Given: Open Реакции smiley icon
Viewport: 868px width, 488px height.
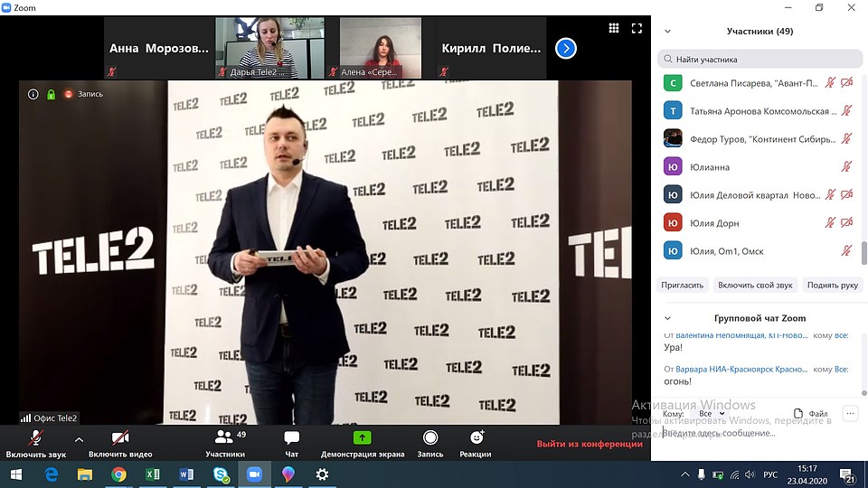Looking at the screenshot, I should click(476, 437).
